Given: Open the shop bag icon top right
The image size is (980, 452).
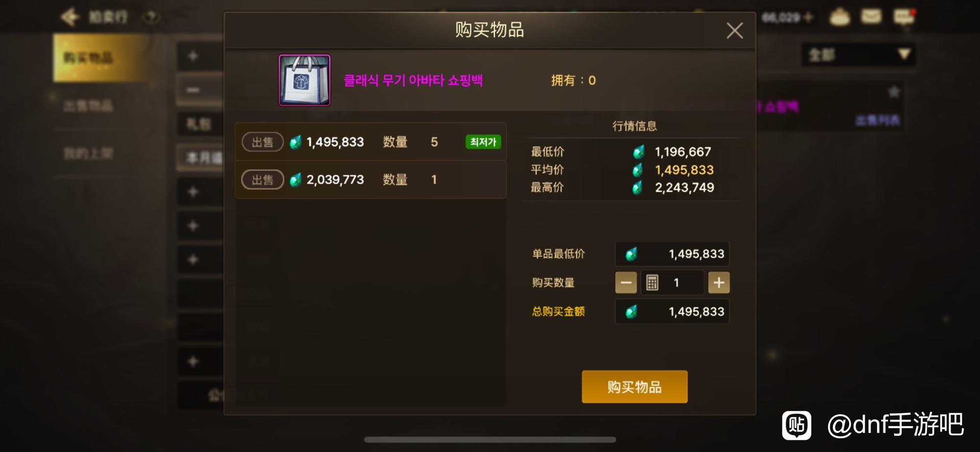Looking at the screenshot, I should [x=839, y=17].
